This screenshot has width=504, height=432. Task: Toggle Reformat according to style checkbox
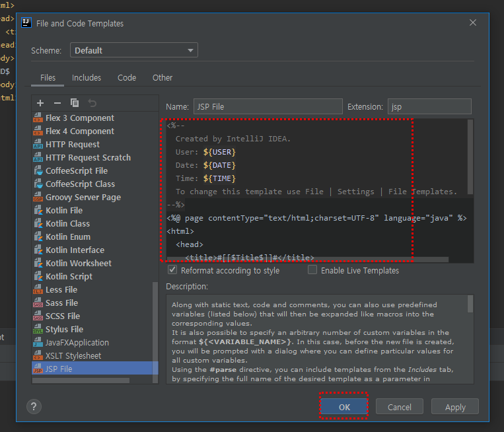click(172, 270)
